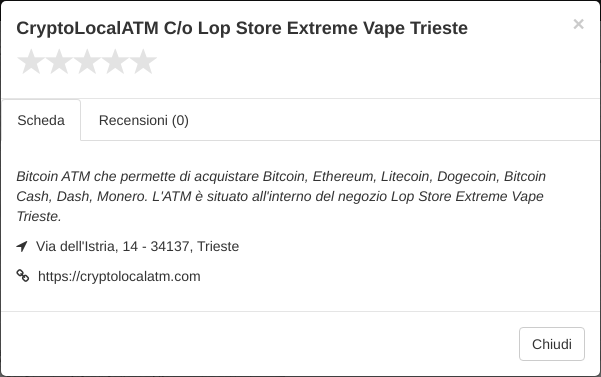Switch to the Scheda tab
The height and width of the screenshot is (377, 601).
41,120
